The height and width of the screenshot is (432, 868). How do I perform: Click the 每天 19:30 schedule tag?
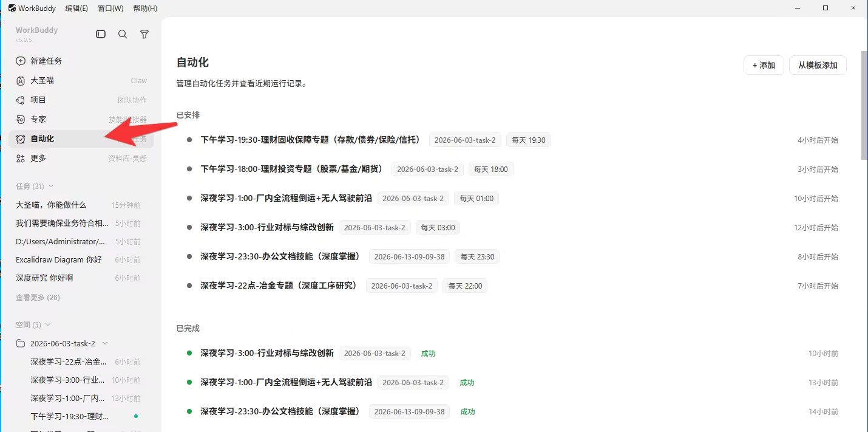[x=528, y=140]
